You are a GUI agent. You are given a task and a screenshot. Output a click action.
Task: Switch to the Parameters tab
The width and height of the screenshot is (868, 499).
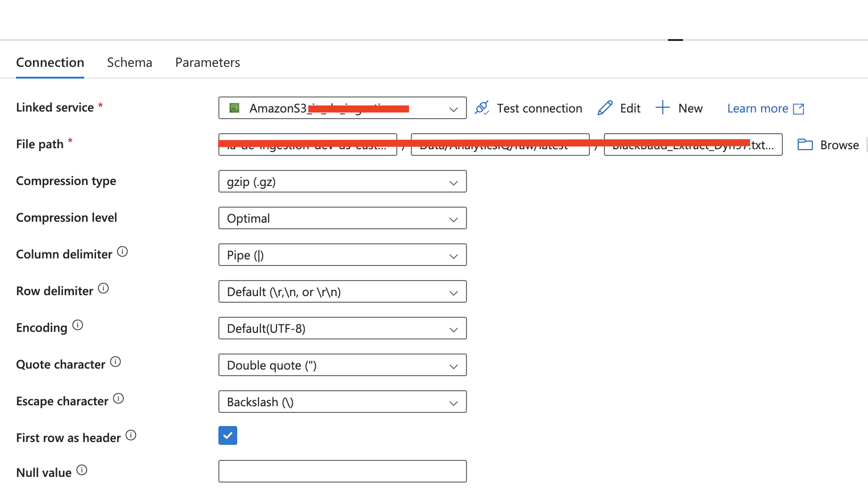pyautogui.click(x=208, y=62)
